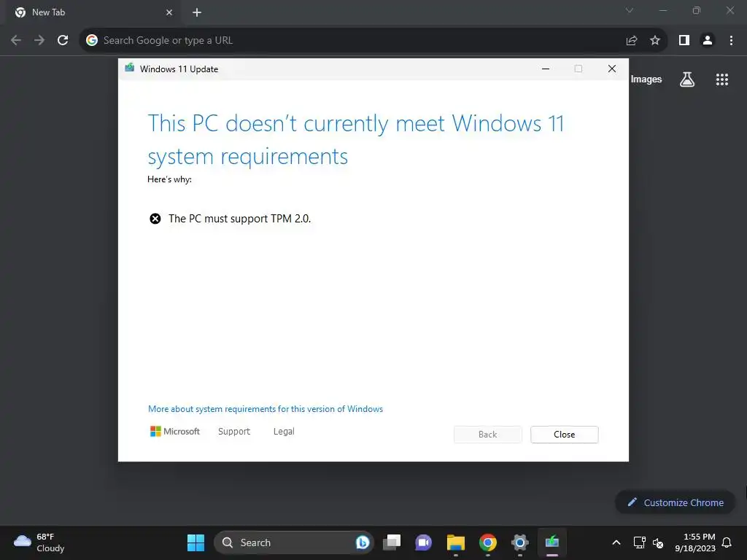Image resolution: width=747 pixels, height=560 pixels.
Task: Open Task View on taskbar
Action: pyautogui.click(x=392, y=542)
